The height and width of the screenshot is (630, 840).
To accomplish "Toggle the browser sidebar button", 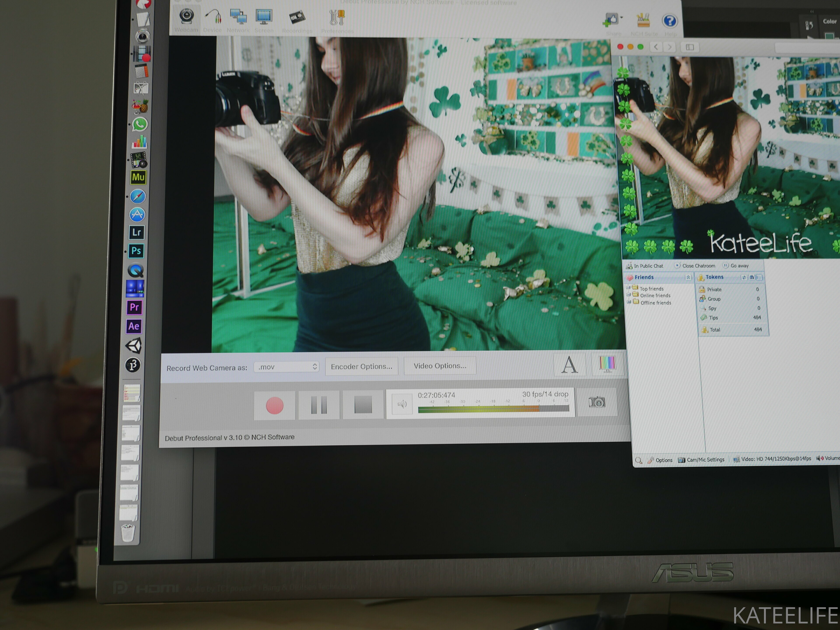I will click(x=690, y=47).
